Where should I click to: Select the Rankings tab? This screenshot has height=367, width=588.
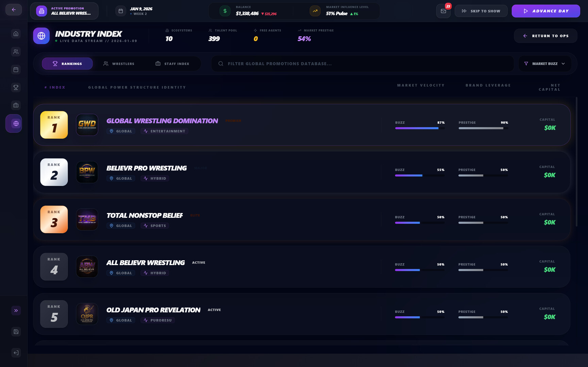[67, 64]
